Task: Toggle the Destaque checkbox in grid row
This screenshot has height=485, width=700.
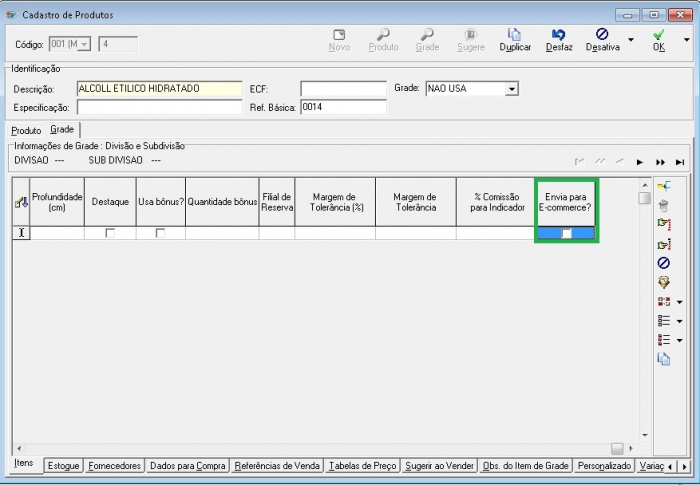Action: [110, 233]
